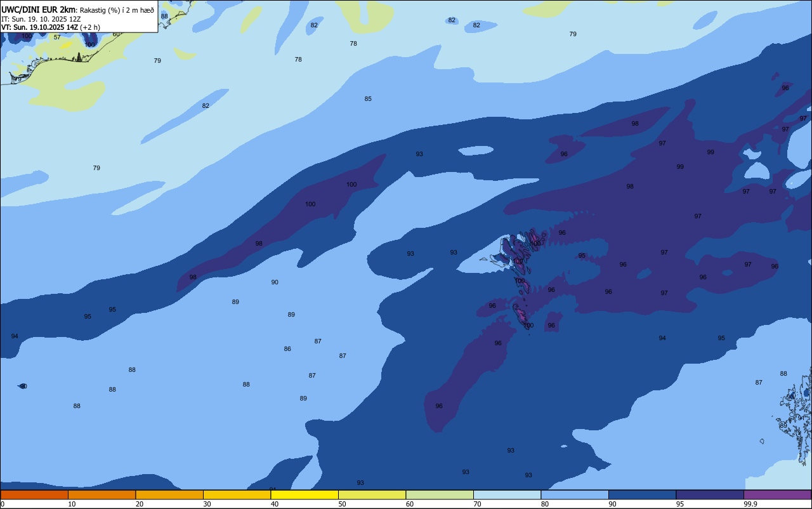Screen dimensions: 812x509
Task: Click the "(+2 h)" forecast offset text
Action: 90,27
